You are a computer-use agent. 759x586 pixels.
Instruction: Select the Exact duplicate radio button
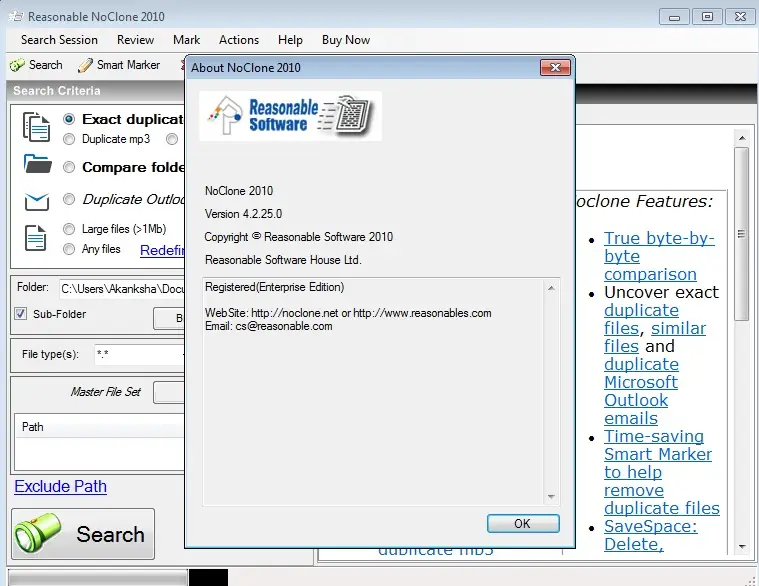69,119
